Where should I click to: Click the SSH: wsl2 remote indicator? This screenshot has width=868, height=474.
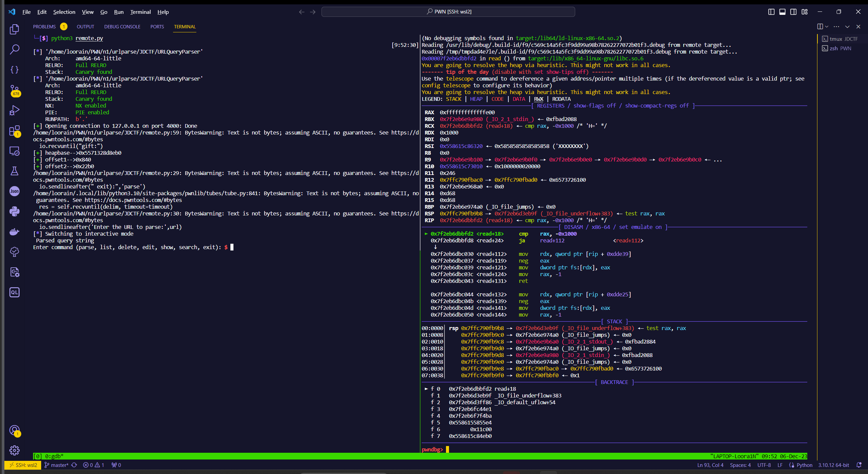[x=23, y=465]
